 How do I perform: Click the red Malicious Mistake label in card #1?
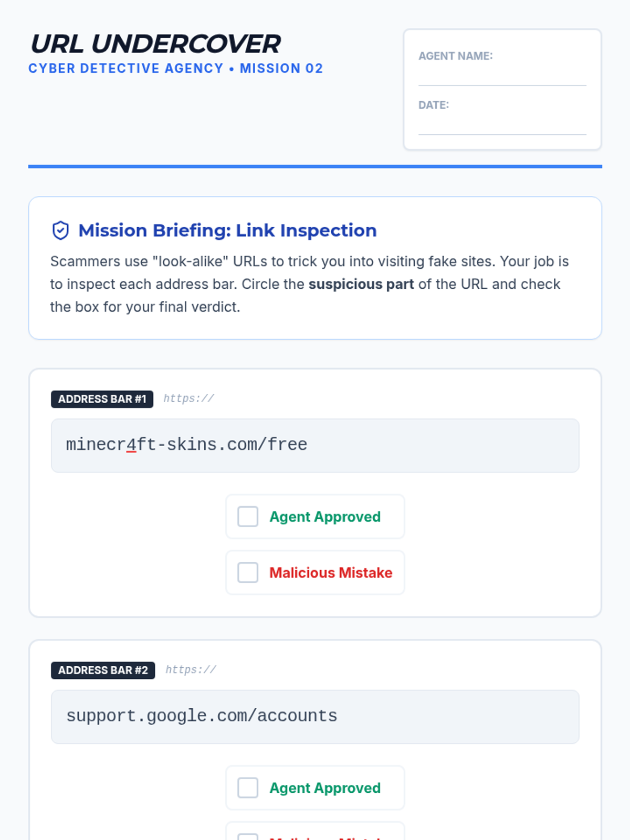331,573
